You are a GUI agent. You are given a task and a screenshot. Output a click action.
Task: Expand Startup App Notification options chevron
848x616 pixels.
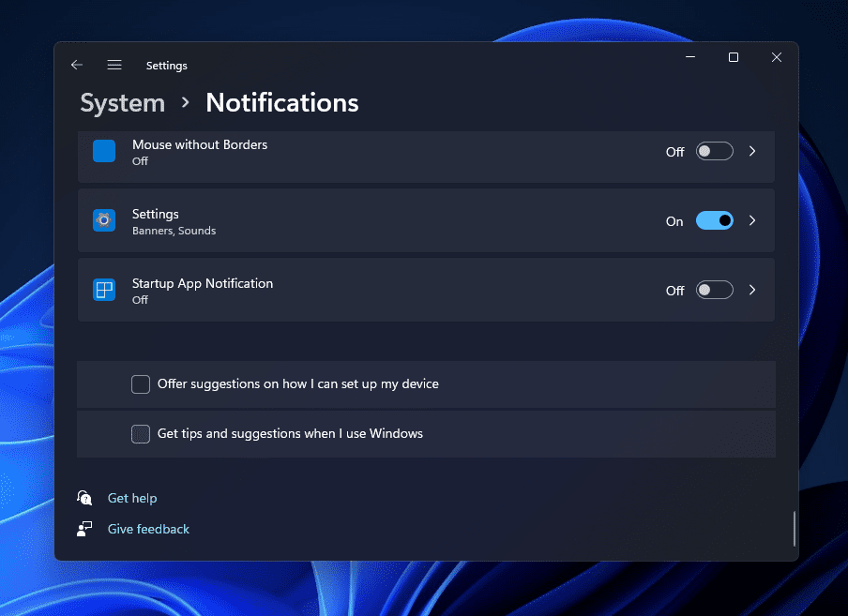[752, 290]
